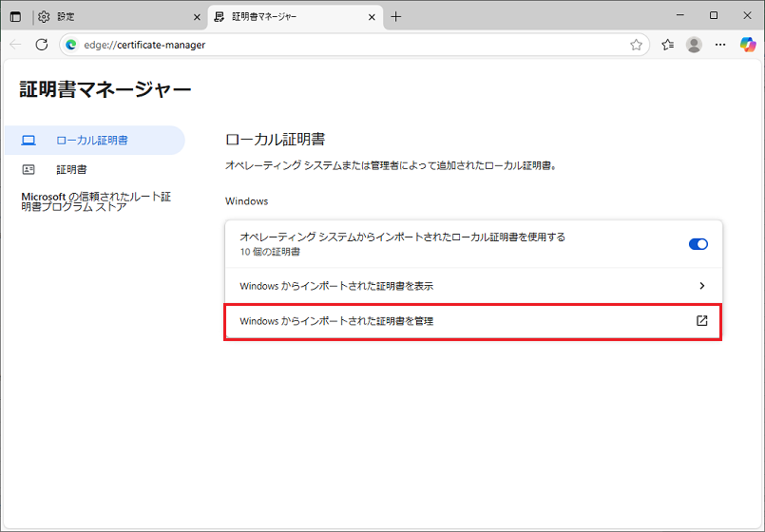Select 証明書 in the sidebar
This screenshot has height=532, width=765.
[95, 170]
